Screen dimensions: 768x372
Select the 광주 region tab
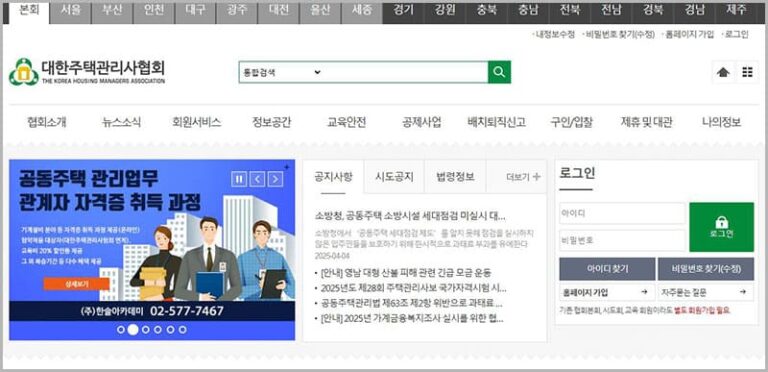click(x=237, y=12)
